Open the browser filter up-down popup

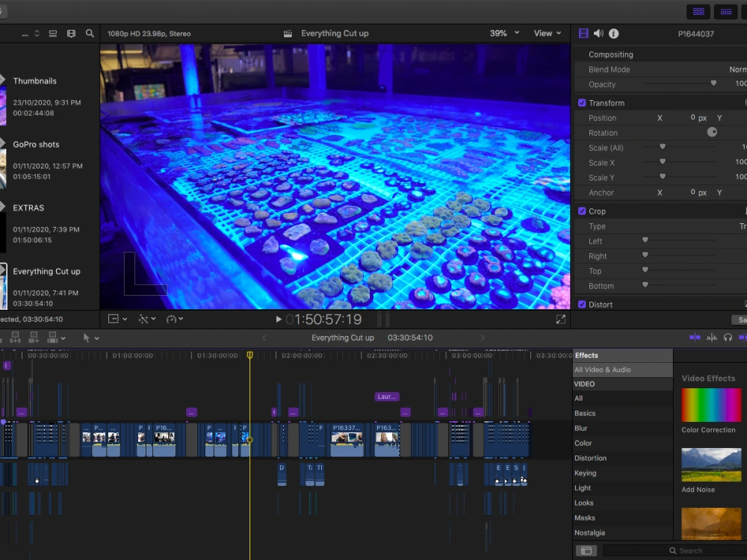[37, 34]
